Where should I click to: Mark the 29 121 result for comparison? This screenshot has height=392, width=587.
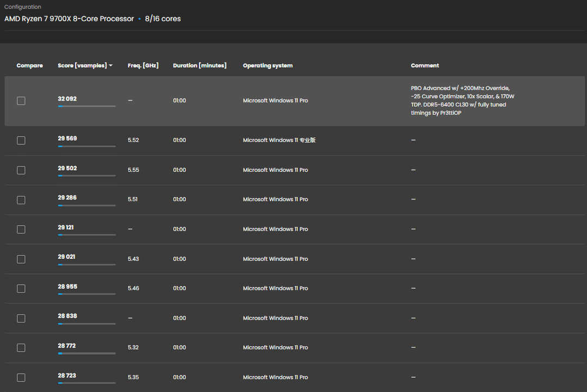21,229
